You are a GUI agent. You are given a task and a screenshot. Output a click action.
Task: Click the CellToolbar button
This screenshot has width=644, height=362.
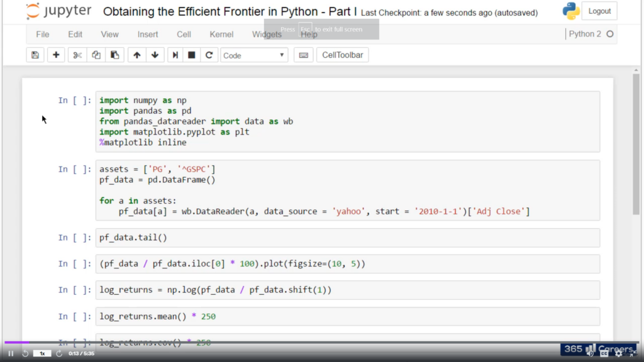343,55
